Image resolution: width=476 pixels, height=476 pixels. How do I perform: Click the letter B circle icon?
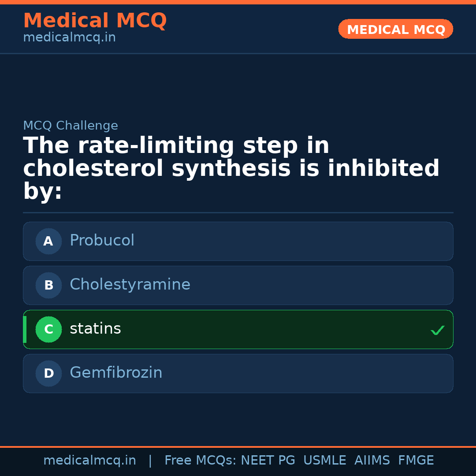[48, 285]
